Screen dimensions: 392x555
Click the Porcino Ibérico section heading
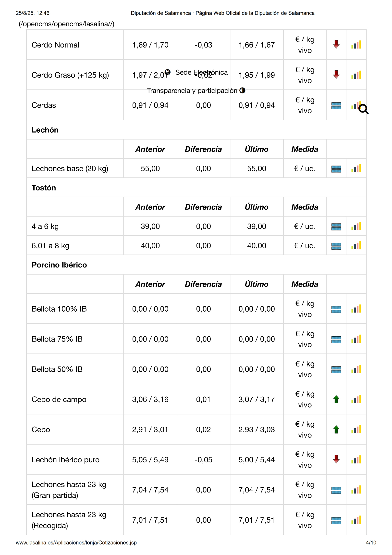(59, 265)
